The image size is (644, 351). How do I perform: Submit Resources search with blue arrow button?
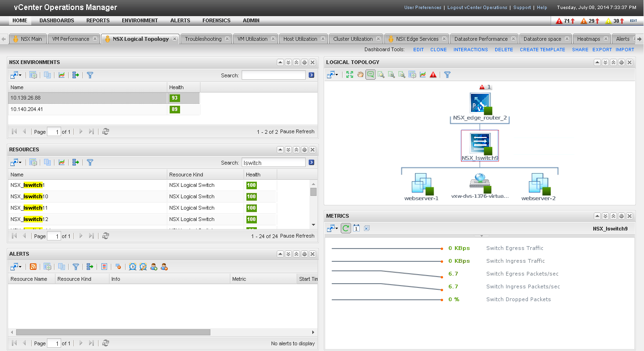(x=311, y=162)
